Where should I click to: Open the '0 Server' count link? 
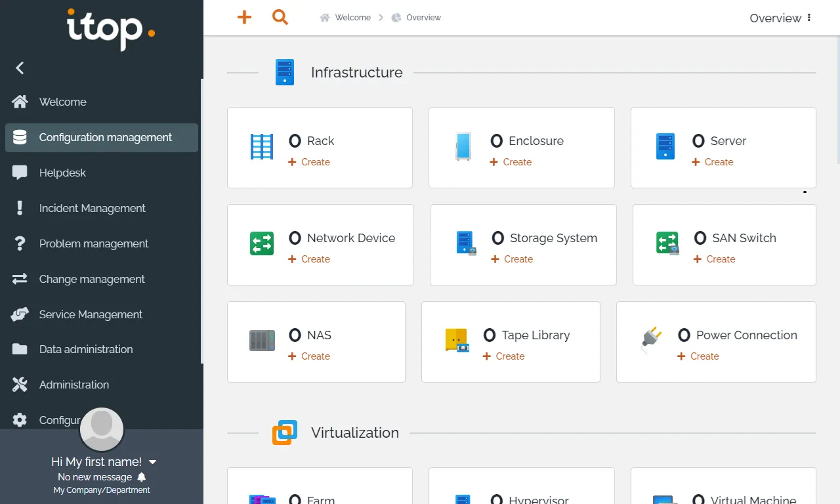(719, 140)
